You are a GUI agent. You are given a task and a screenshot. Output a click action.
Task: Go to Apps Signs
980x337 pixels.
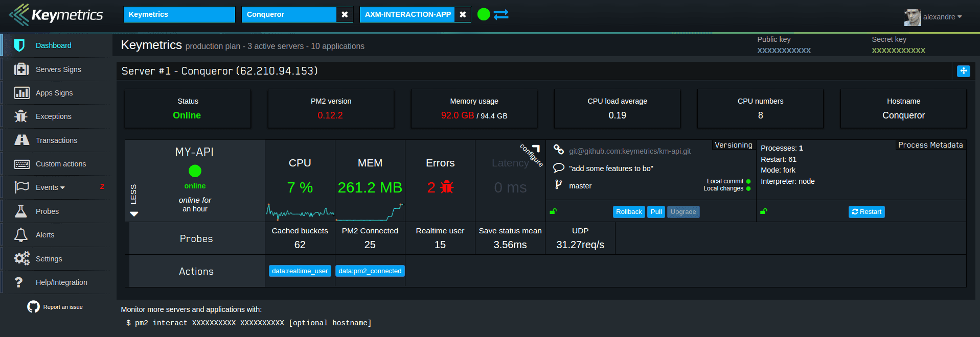[54, 93]
